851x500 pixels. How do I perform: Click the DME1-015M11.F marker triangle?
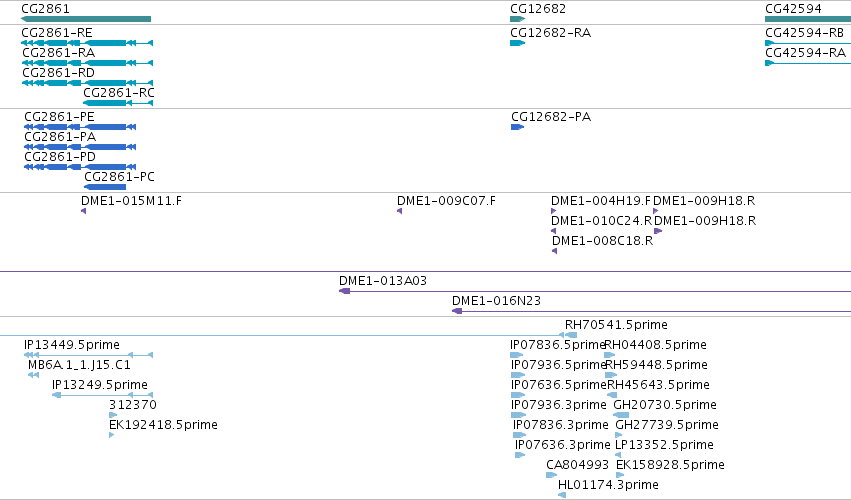(x=84, y=211)
